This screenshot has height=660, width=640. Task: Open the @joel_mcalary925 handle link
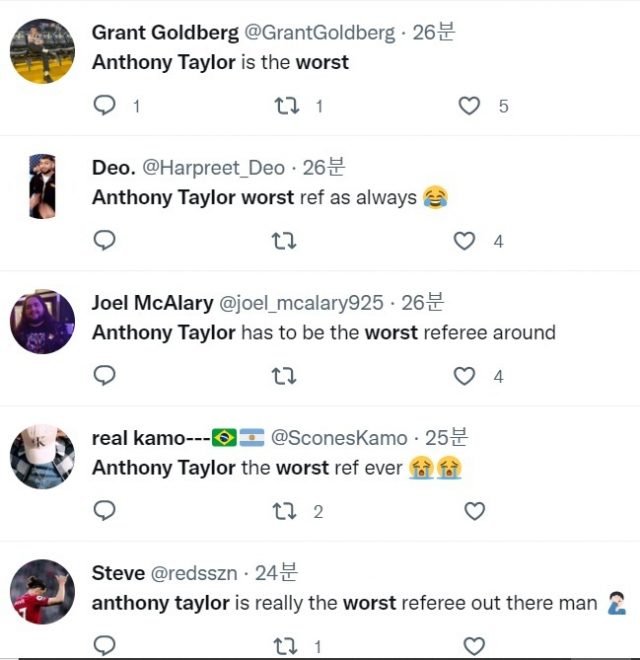pos(301,303)
